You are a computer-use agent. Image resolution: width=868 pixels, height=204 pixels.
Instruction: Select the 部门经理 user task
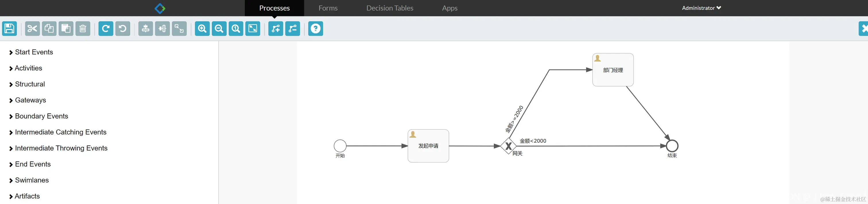point(613,70)
